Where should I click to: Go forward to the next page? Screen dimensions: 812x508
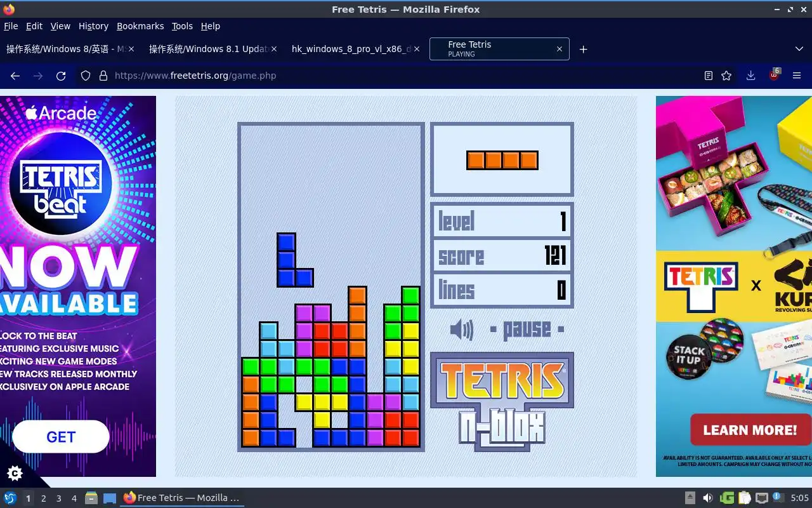(x=38, y=76)
